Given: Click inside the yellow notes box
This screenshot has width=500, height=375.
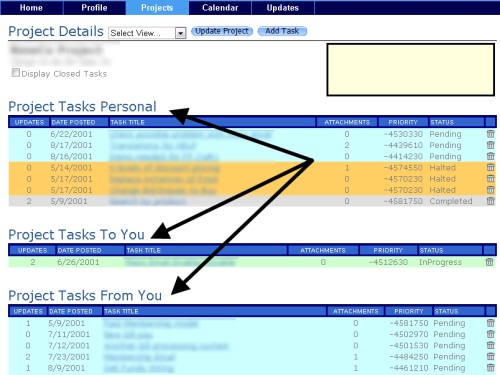Looking at the screenshot, I should click(410, 69).
